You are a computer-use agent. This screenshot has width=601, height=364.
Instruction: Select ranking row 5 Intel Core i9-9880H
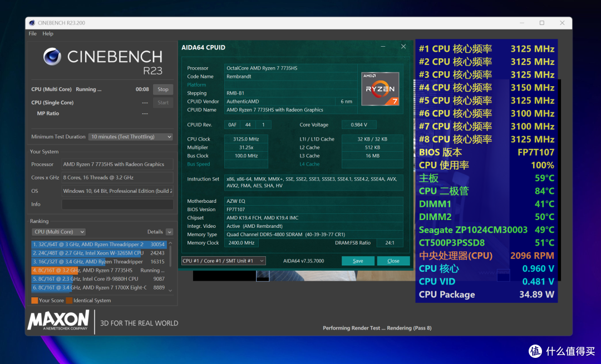tap(99, 278)
